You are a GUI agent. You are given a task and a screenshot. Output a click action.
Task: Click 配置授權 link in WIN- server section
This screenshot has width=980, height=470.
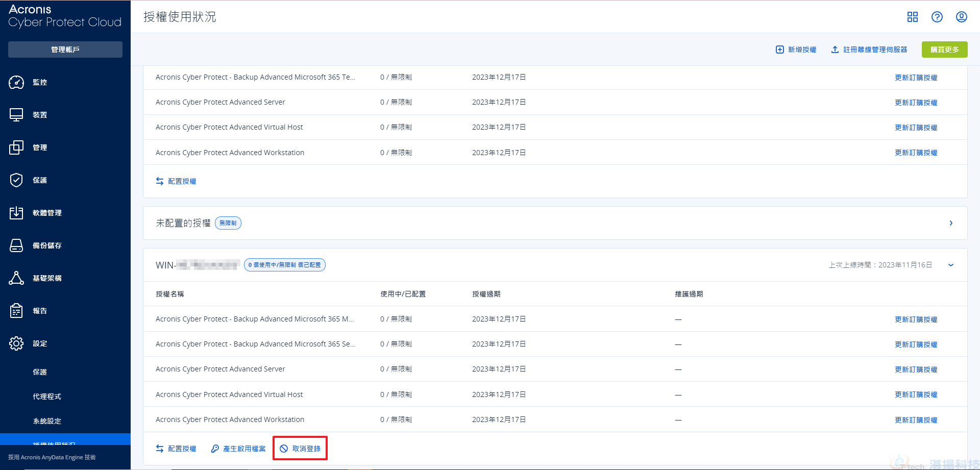(x=182, y=449)
